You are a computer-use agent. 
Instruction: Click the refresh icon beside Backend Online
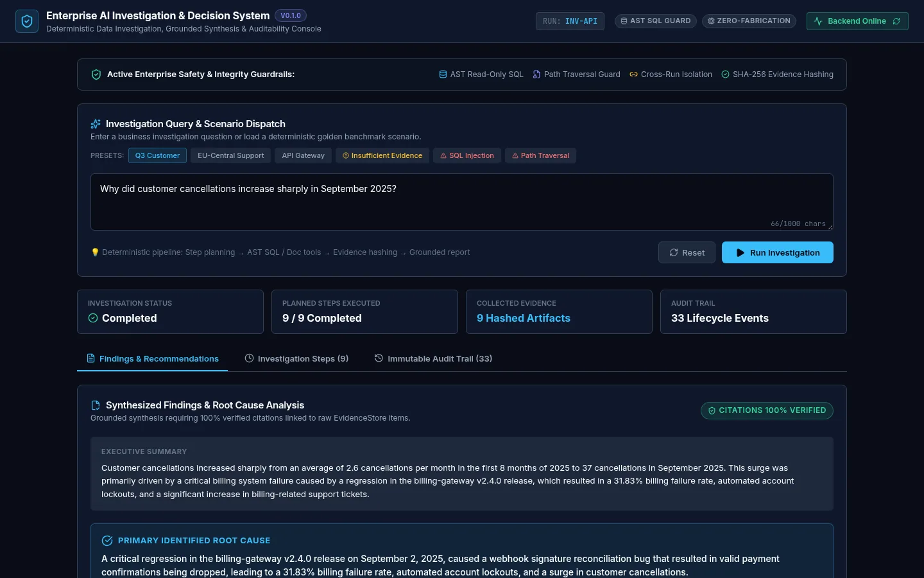pyautogui.click(x=896, y=21)
